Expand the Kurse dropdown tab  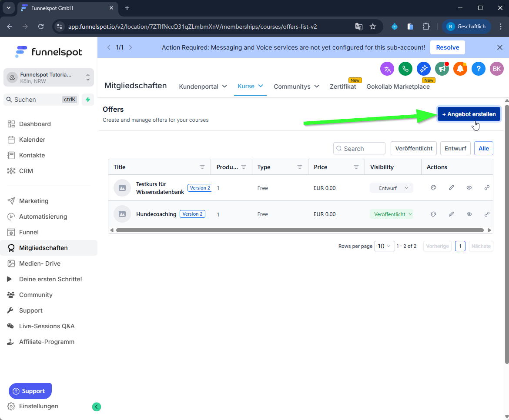click(x=250, y=86)
